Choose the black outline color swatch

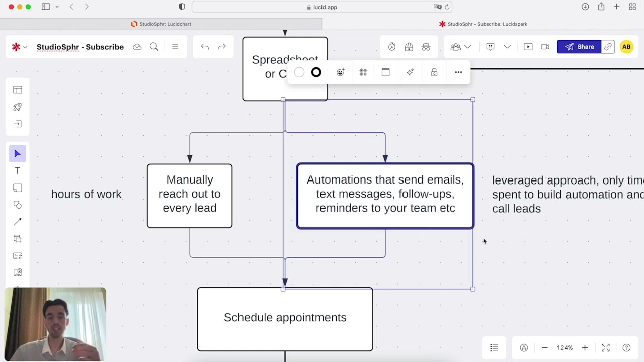tap(316, 72)
